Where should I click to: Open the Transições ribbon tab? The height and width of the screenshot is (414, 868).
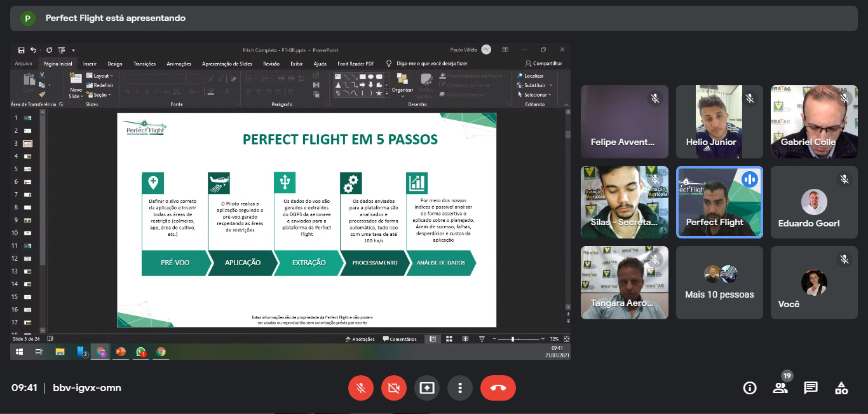coord(144,64)
